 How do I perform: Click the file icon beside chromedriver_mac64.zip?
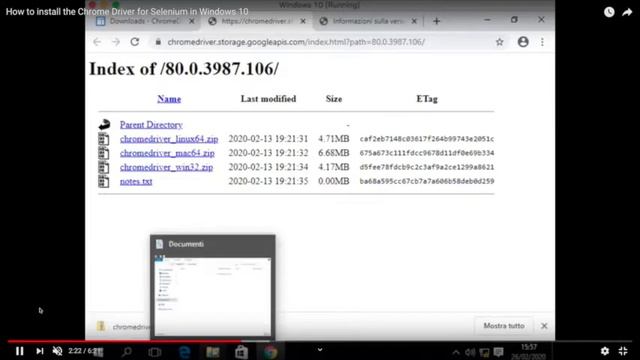click(x=104, y=153)
